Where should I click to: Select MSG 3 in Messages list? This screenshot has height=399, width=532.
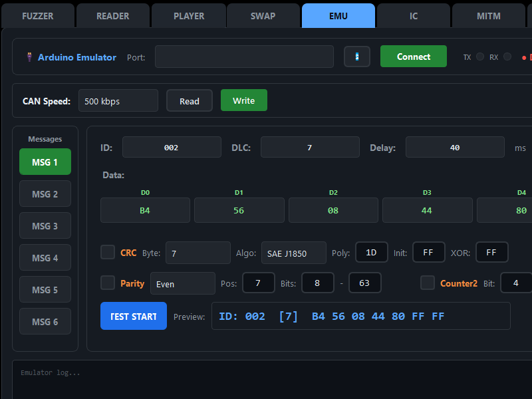(45, 226)
